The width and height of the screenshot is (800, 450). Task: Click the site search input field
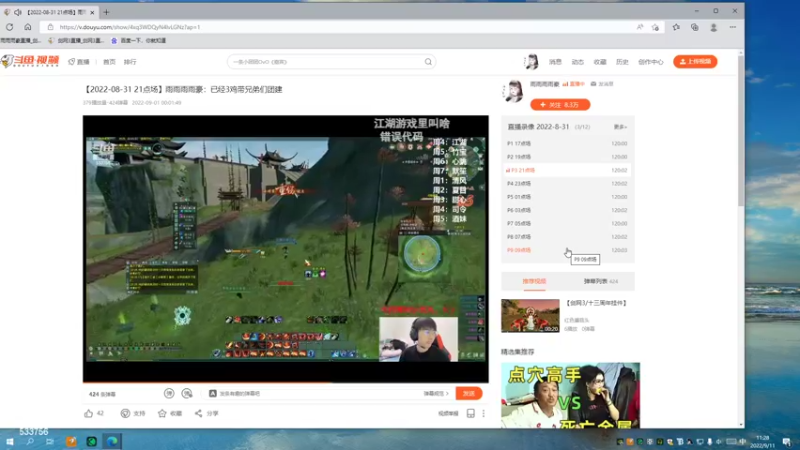(x=326, y=62)
